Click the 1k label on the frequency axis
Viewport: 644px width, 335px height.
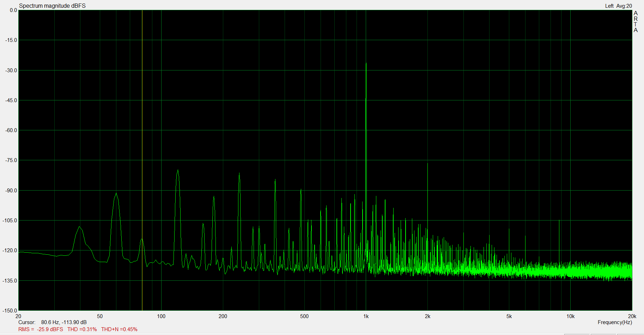(x=366, y=316)
